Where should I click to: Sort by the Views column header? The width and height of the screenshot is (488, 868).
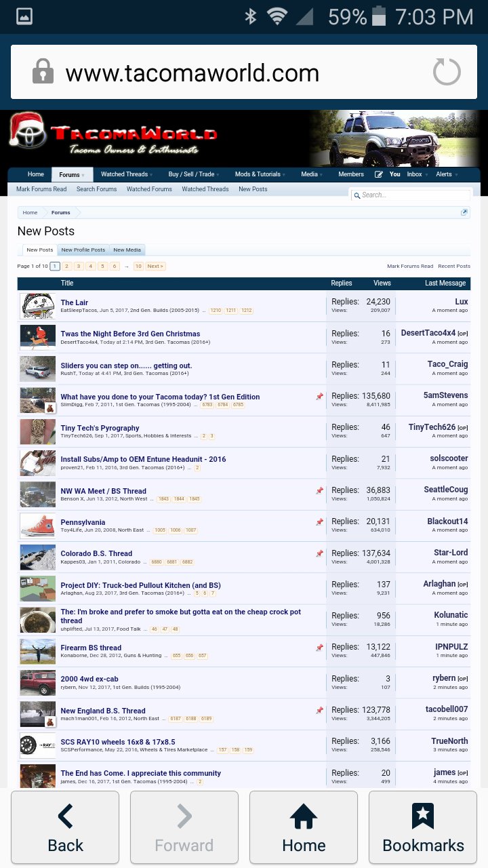pos(382,283)
